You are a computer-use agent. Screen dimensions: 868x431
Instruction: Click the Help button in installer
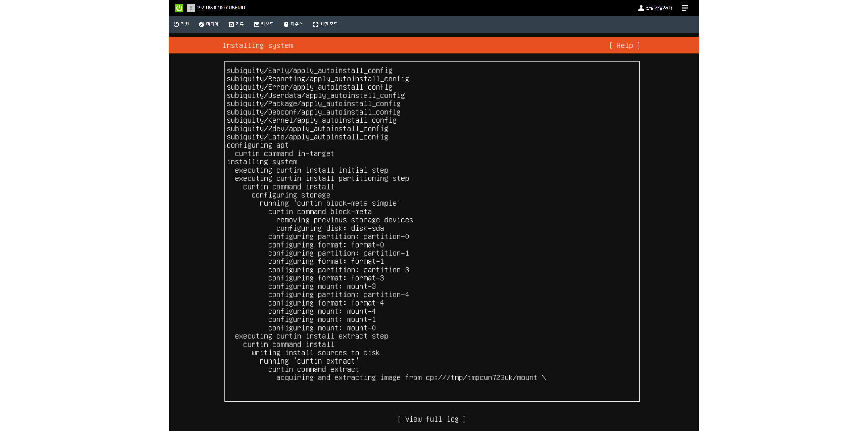click(x=625, y=45)
